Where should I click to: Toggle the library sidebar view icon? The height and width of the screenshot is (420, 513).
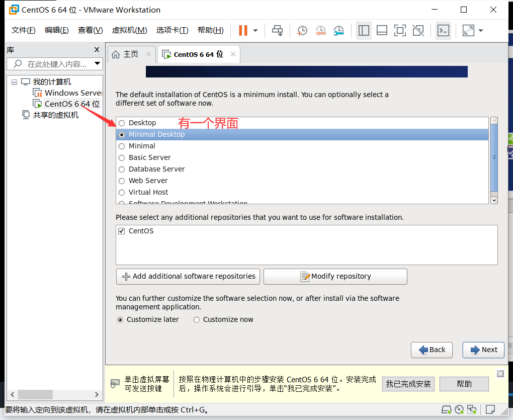click(x=364, y=30)
